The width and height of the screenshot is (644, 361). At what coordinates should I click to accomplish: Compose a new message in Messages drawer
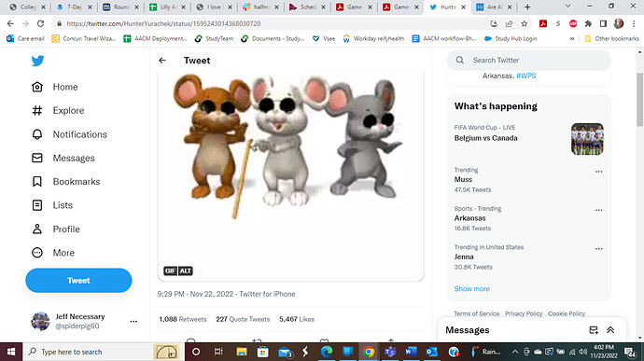(x=594, y=330)
